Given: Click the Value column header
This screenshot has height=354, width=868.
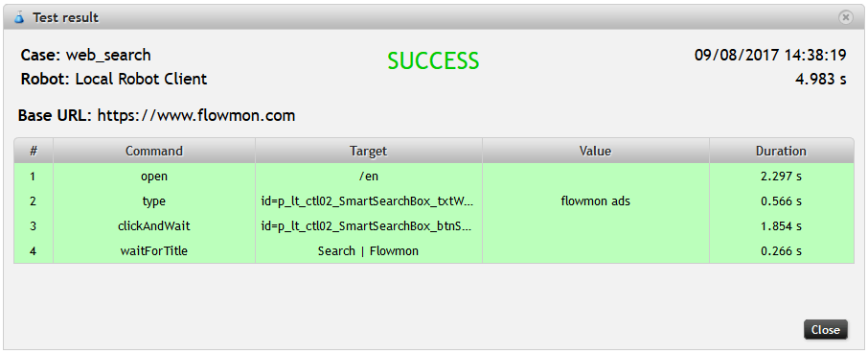Looking at the screenshot, I should [595, 151].
